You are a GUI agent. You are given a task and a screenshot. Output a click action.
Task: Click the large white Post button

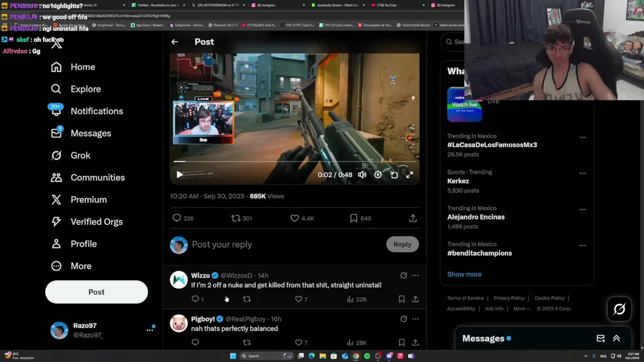pyautogui.click(x=97, y=292)
